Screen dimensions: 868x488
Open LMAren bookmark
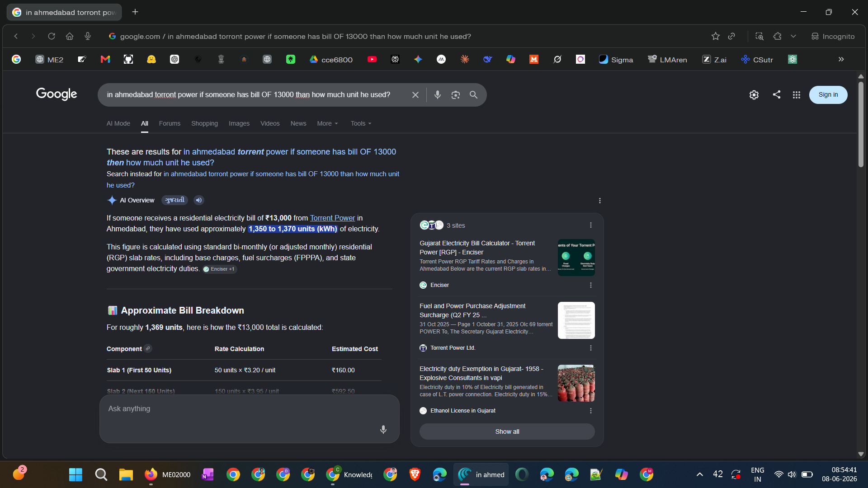667,59
